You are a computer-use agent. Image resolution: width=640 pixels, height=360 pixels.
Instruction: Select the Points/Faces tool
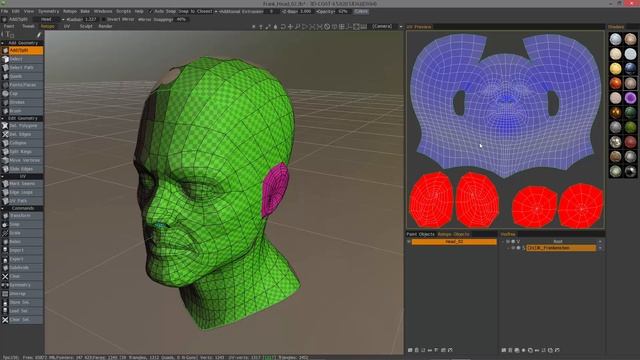[x=22, y=85]
